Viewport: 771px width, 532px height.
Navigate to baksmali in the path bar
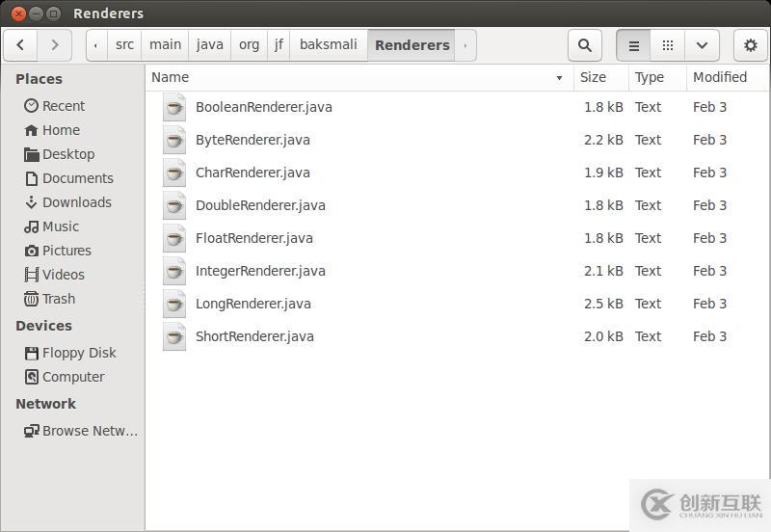328,45
